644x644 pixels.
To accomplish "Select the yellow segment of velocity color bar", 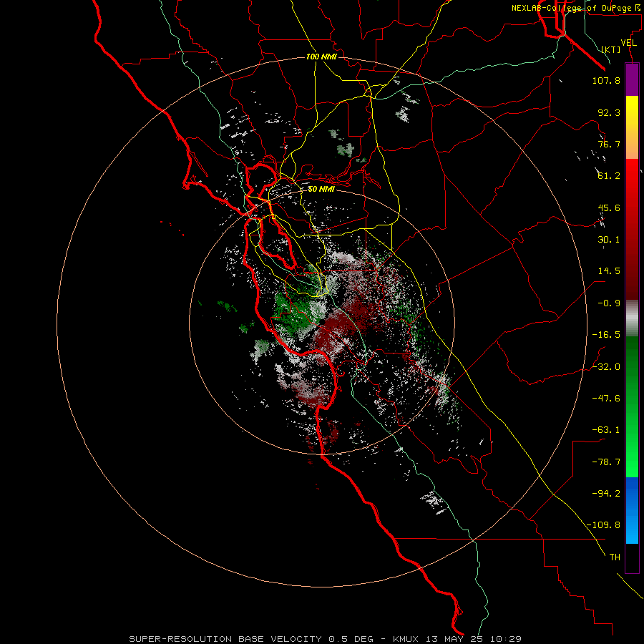I will 632,127.
